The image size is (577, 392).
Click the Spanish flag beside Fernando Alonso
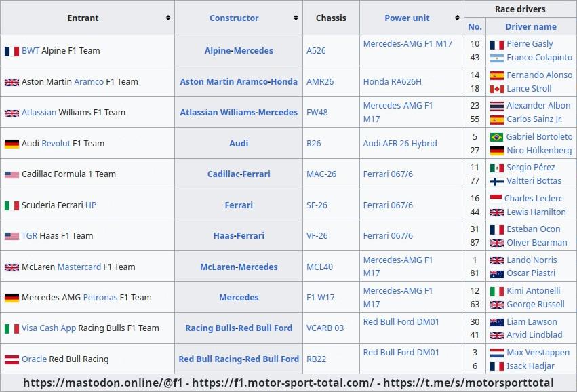[496, 75]
